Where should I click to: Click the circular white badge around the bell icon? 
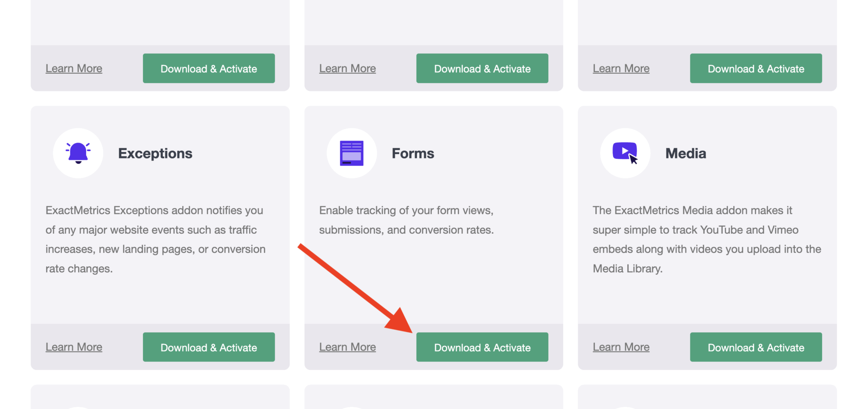pos(78,153)
